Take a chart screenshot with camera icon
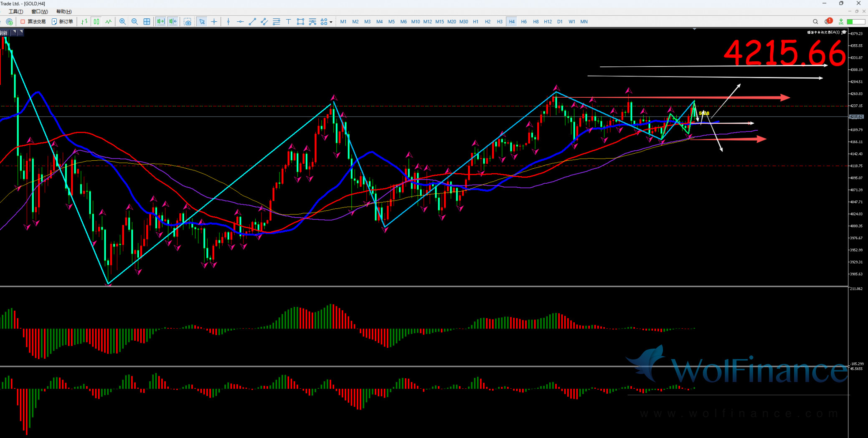This screenshot has width=868, height=438. point(188,22)
